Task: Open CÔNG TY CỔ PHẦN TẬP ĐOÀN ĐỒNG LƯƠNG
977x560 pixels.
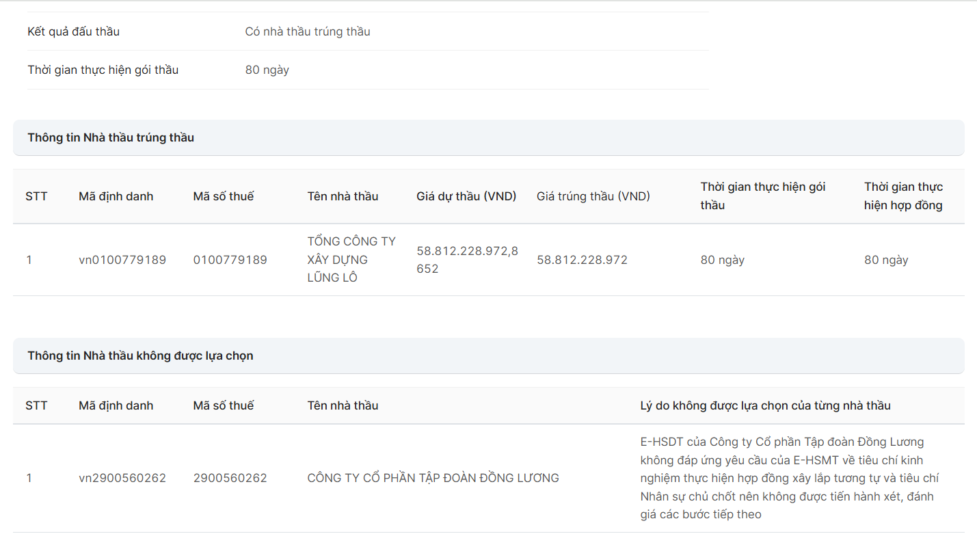Action: [433, 478]
